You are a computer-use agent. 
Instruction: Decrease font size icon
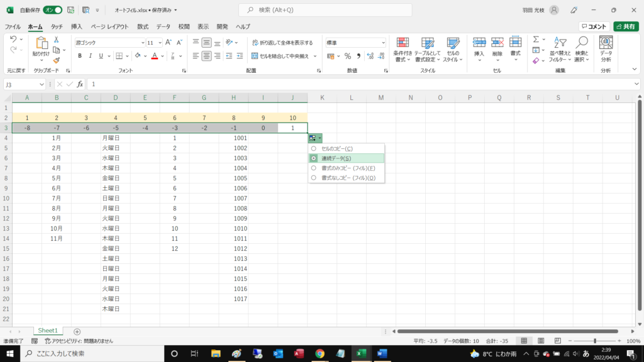pos(179,43)
